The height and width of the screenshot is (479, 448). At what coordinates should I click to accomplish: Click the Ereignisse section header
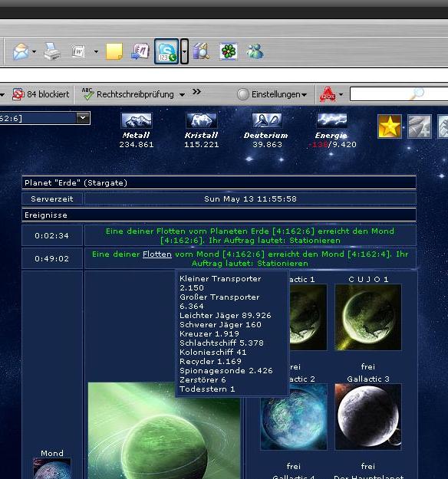(219, 215)
